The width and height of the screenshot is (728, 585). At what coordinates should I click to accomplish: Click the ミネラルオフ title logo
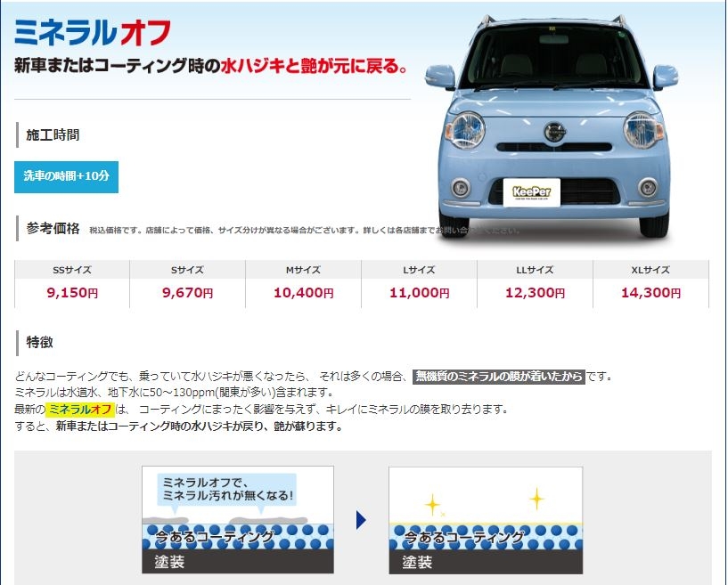(x=93, y=34)
